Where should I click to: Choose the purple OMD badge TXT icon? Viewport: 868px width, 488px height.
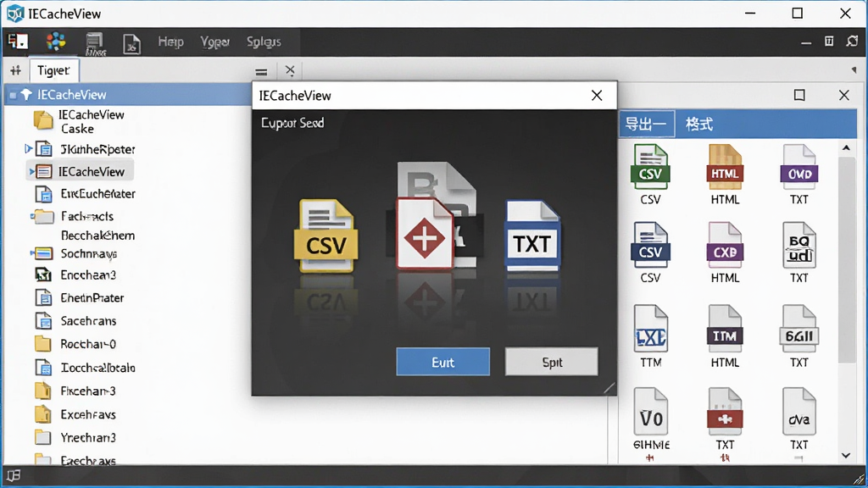(x=799, y=167)
